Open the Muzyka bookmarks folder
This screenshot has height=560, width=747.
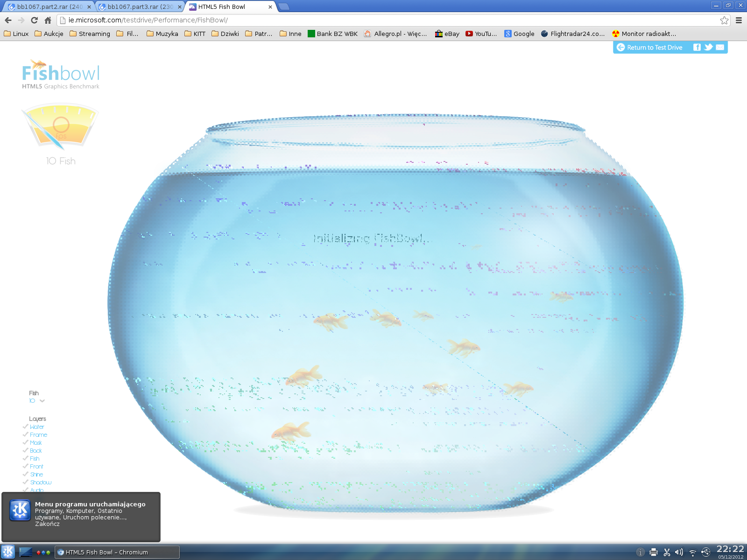tap(162, 34)
